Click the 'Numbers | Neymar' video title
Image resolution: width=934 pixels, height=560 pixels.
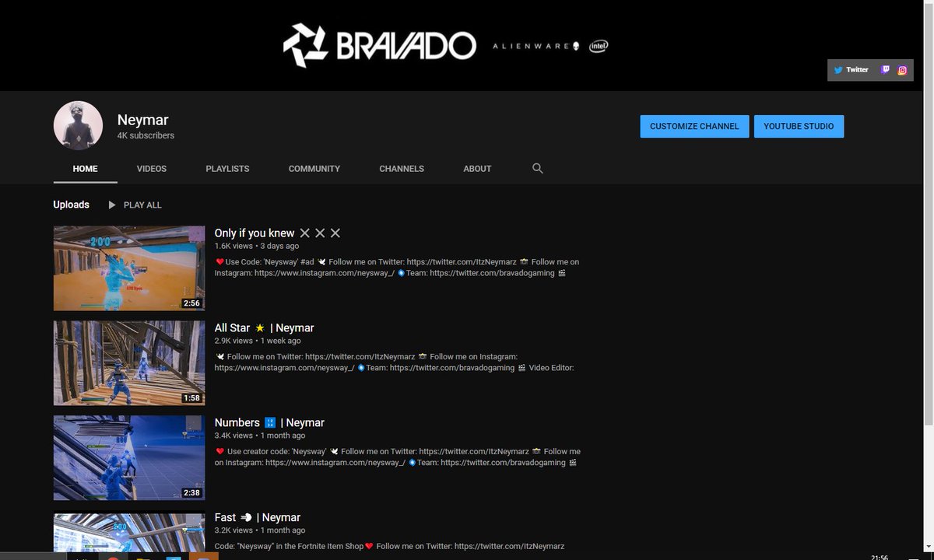(269, 423)
